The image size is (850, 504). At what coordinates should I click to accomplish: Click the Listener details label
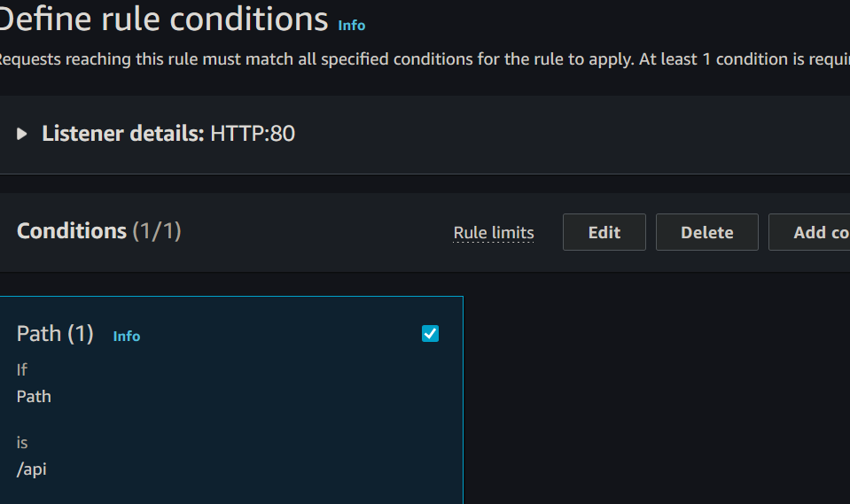tap(122, 134)
